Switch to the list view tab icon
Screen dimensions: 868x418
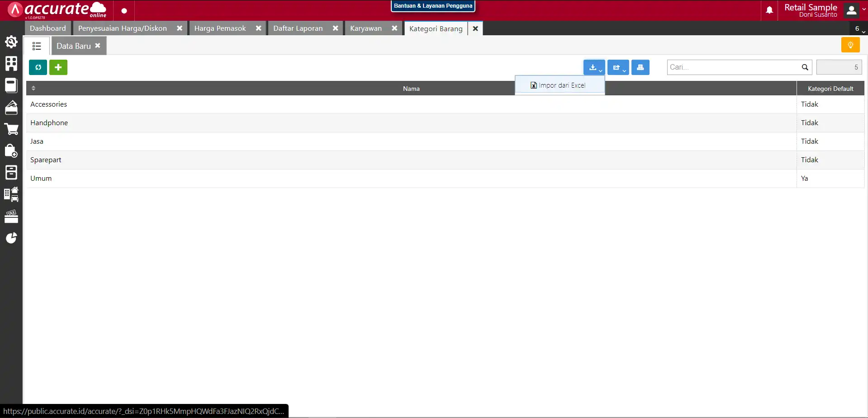coord(37,46)
